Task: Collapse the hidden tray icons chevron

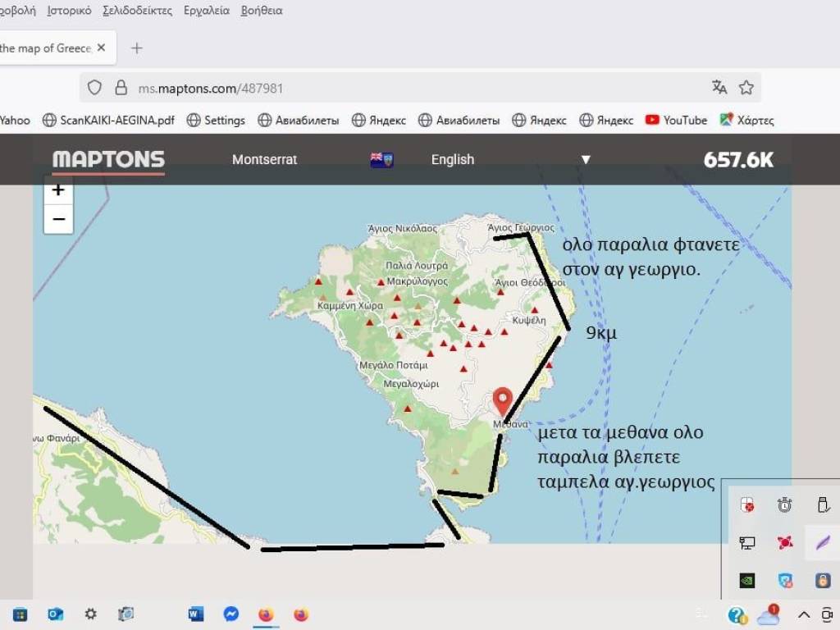Action: coord(804,614)
